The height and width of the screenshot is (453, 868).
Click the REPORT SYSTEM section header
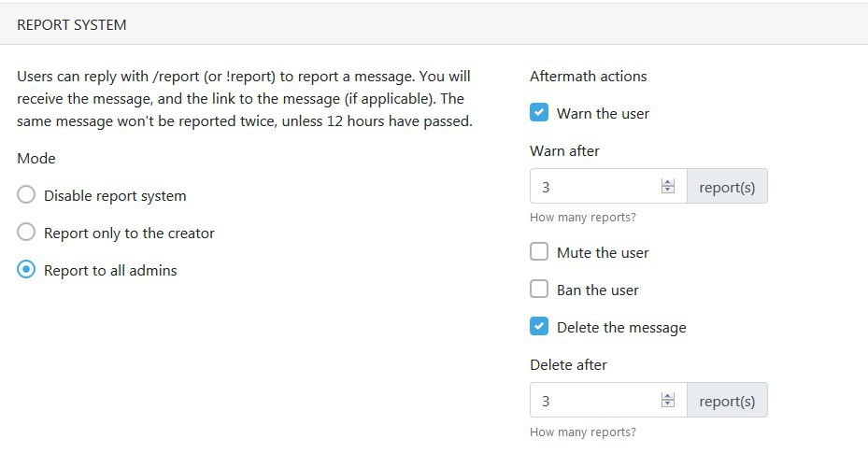click(71, 25)
